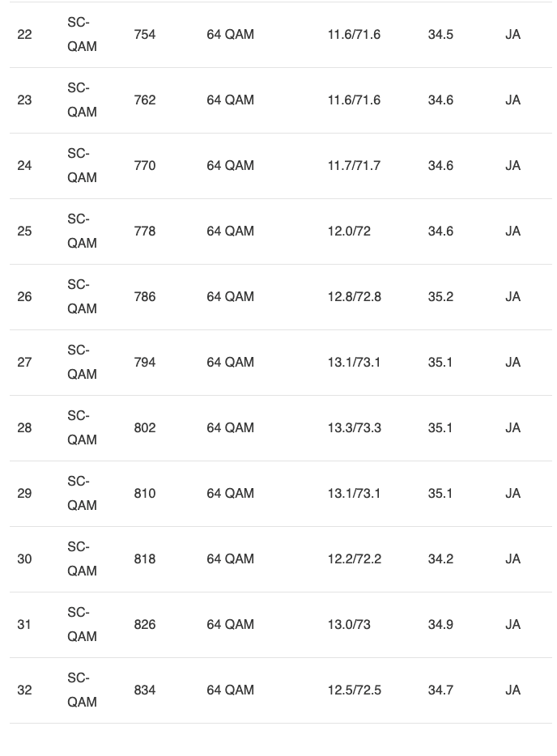Image resolution: width=557 pixels, height=756 pixels.
Task: Select the 12.0/72 power value
Action: (349, 231)
